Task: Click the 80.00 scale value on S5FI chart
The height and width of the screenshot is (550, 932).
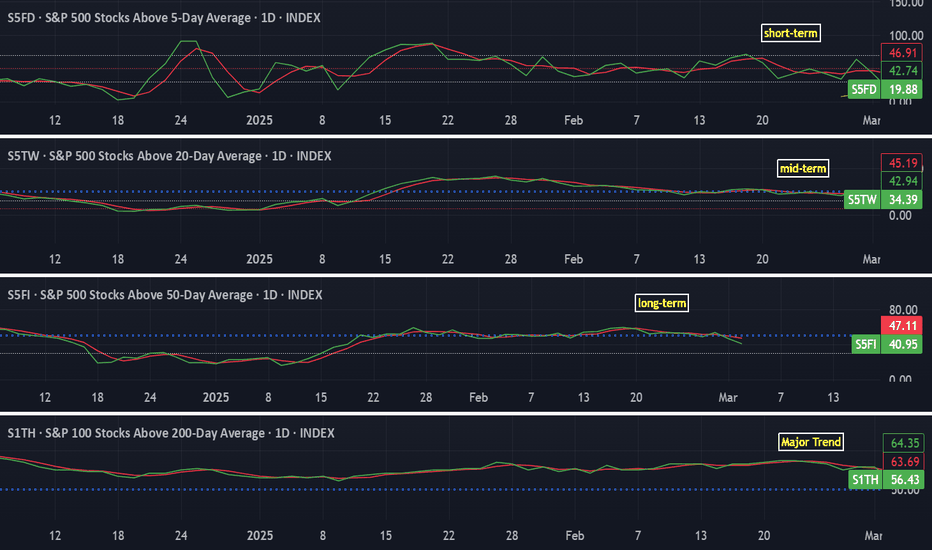Action: [903, 310]
